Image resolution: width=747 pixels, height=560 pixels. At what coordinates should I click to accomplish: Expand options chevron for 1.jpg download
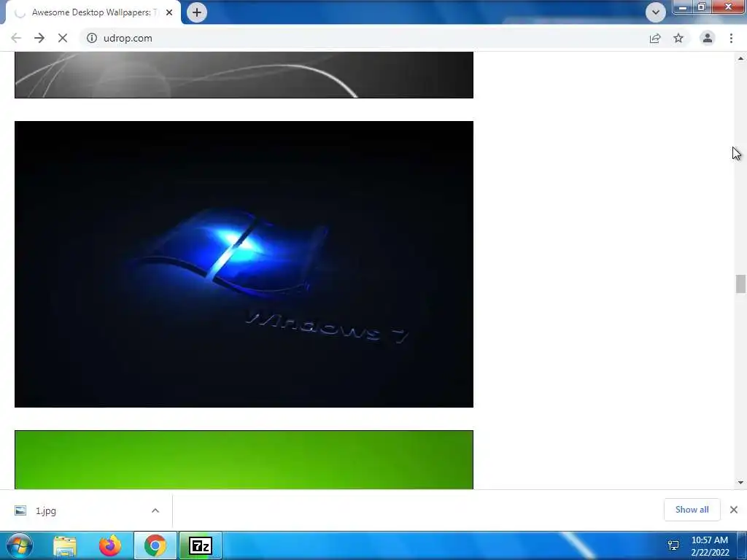(155, 510)
